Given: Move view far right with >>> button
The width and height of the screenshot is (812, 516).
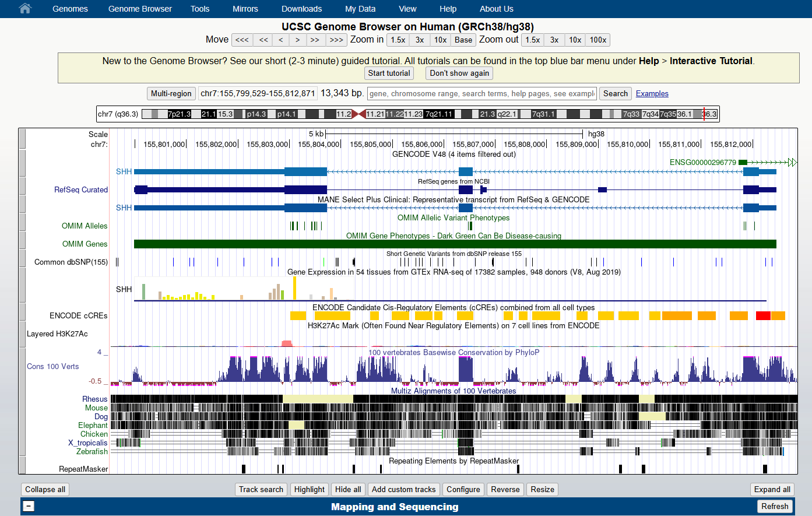Looking at the screenshot, I should pyautogui.click(x=336, y=40).
